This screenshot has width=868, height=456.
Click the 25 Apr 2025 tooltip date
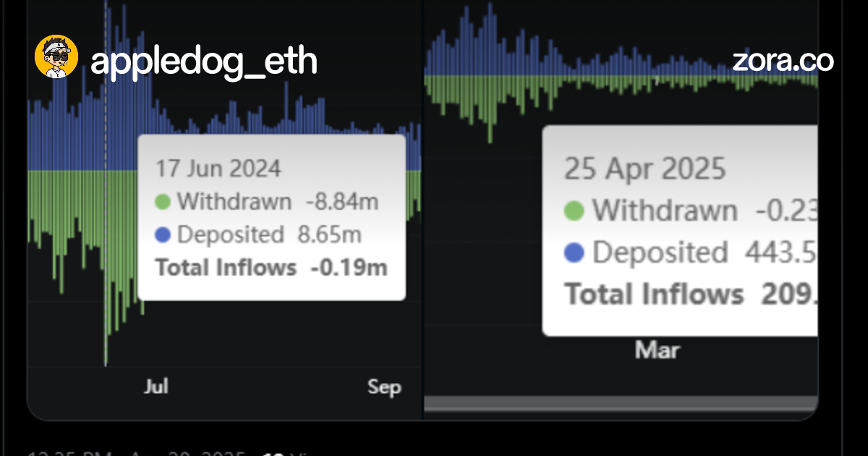point(644,169)
